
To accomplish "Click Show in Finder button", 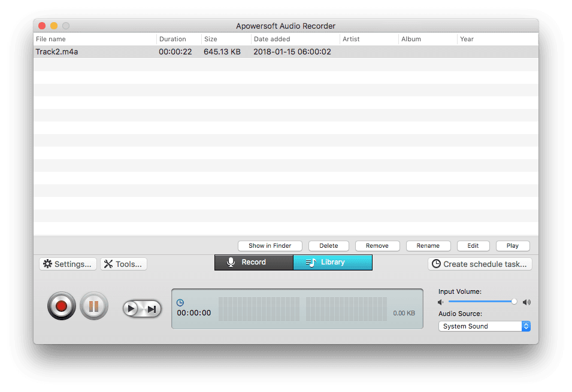I will (x=270, y=245).
